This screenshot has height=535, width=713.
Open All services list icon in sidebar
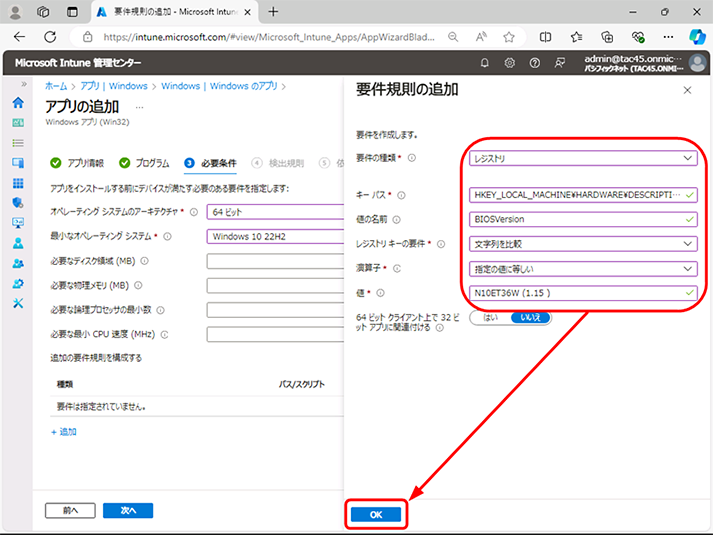[x=18, y=143]
